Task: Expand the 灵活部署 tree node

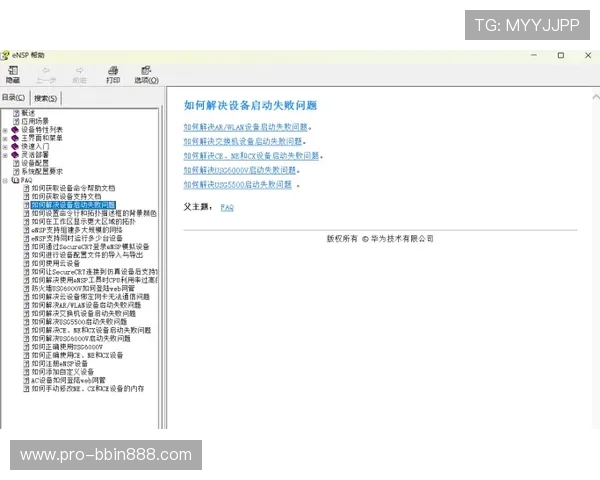Action: [x=5, y=155]
